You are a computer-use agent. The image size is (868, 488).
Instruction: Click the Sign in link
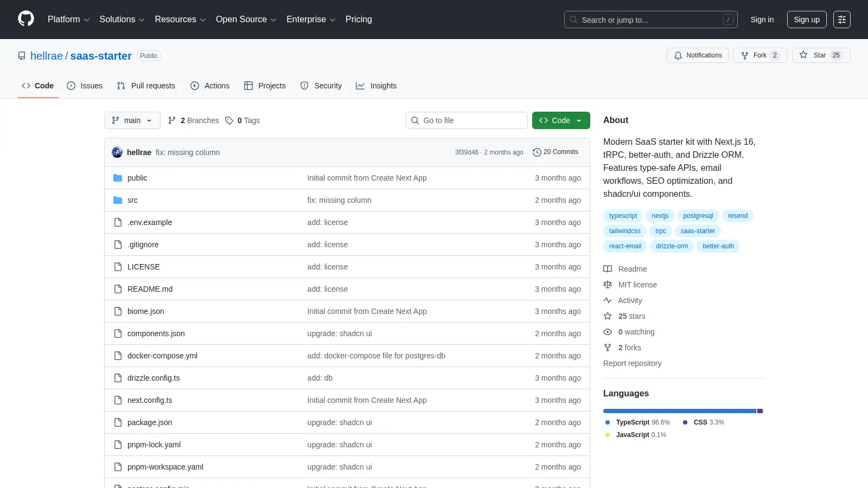[762, 20]
